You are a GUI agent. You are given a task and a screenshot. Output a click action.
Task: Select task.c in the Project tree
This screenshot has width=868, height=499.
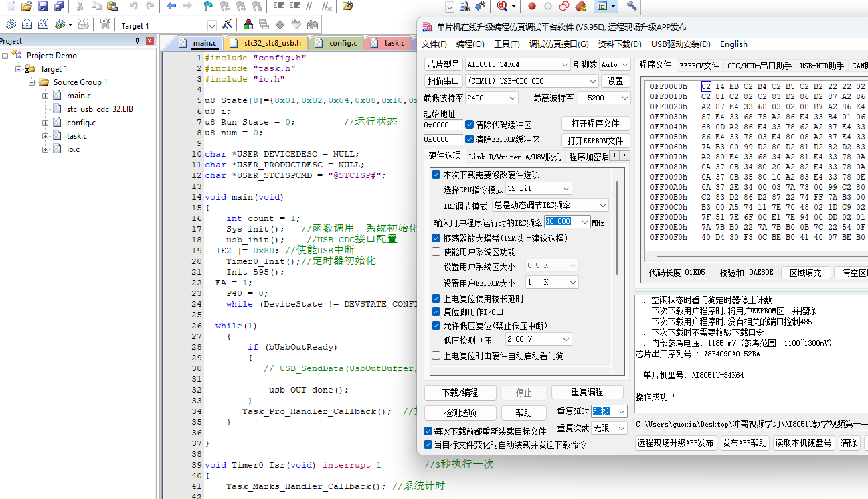point(76,136)
